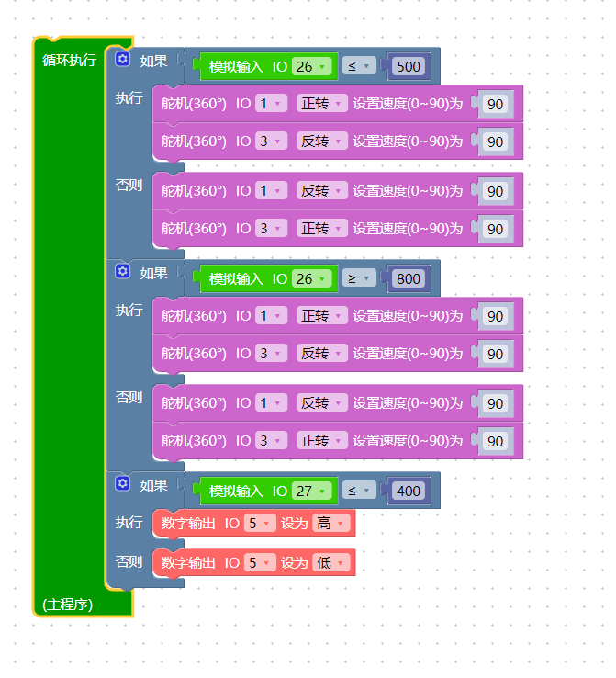Image resolution: width=616 pixels, height=678 pixels.
Task: Select the 循环执行 main loop block label
Action: tap(69, 60)
